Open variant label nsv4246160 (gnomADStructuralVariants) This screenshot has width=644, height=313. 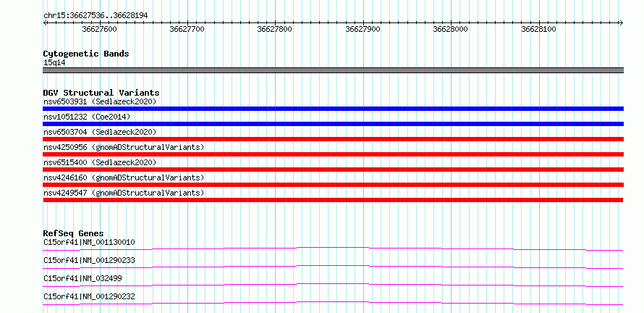point(124,178)
